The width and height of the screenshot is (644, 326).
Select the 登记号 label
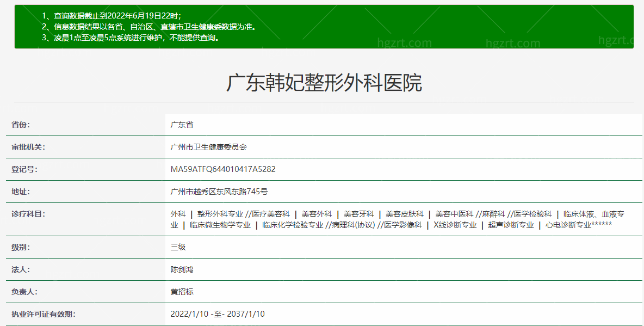pos(24,169)
